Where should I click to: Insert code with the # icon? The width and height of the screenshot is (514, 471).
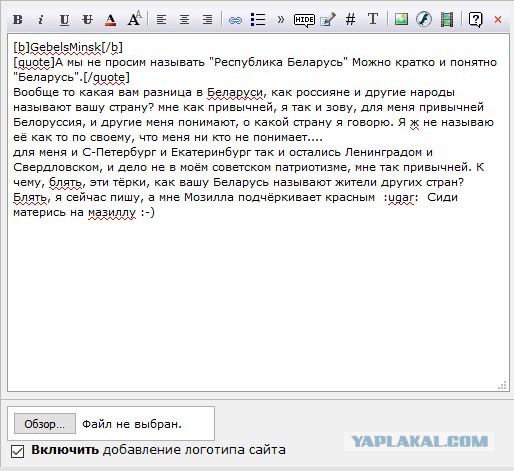point(350,20)
